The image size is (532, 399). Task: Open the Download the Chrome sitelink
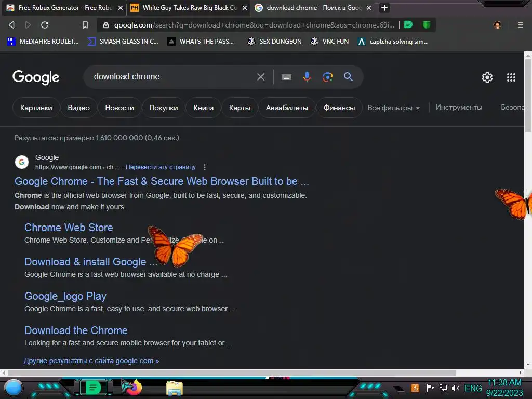coord(76,330)
